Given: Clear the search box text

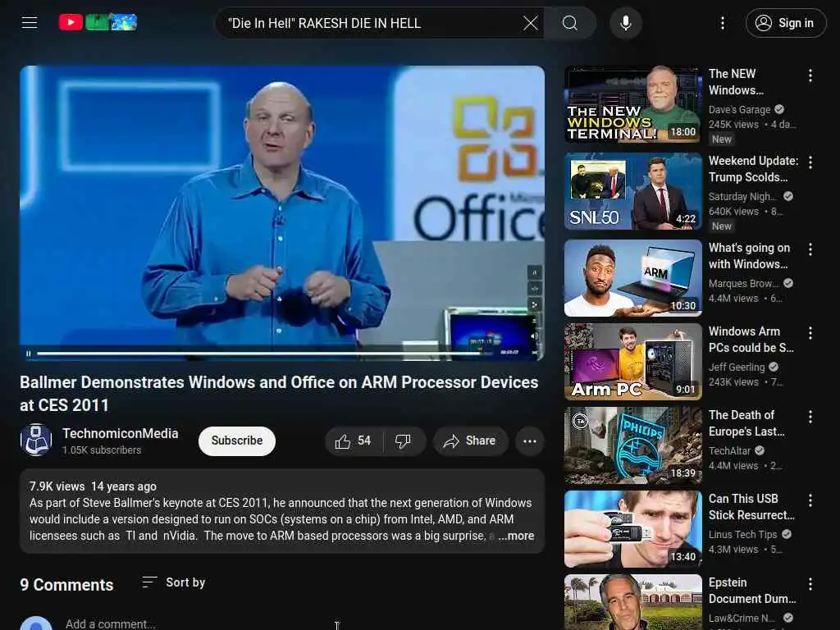Looking at the screenshot, I should (x=531, y=23).
